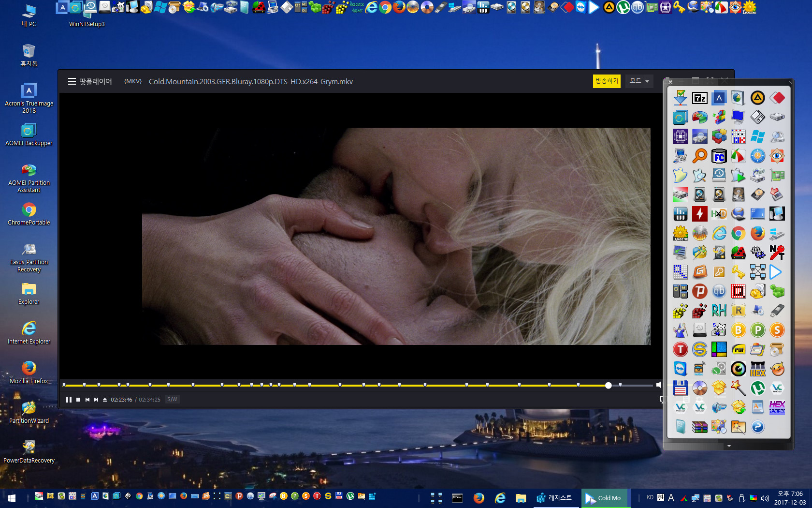Click the video frame in PotPlayer
The height and width of the screenshot is (508, 812).
coord(396,236)
